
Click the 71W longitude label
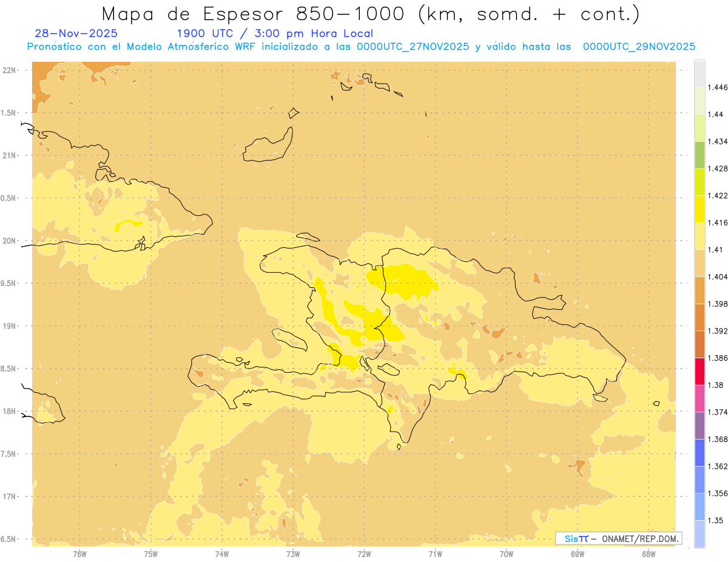435,554
